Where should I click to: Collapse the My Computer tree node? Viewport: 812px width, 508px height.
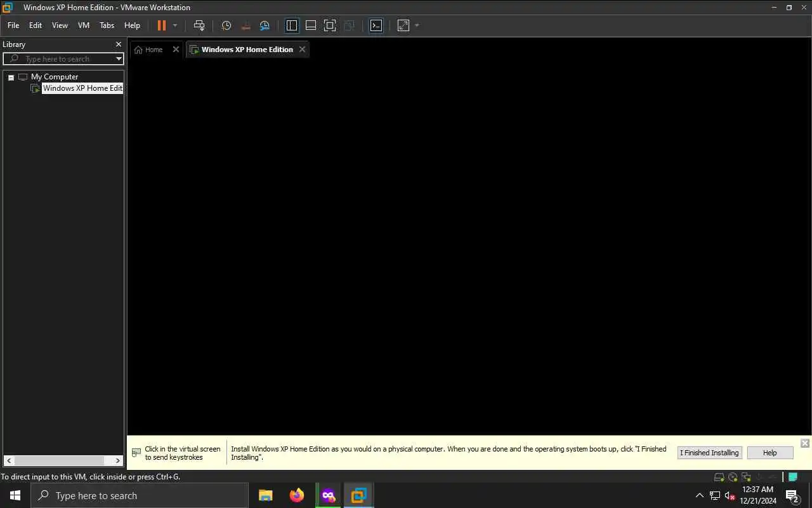11,77
